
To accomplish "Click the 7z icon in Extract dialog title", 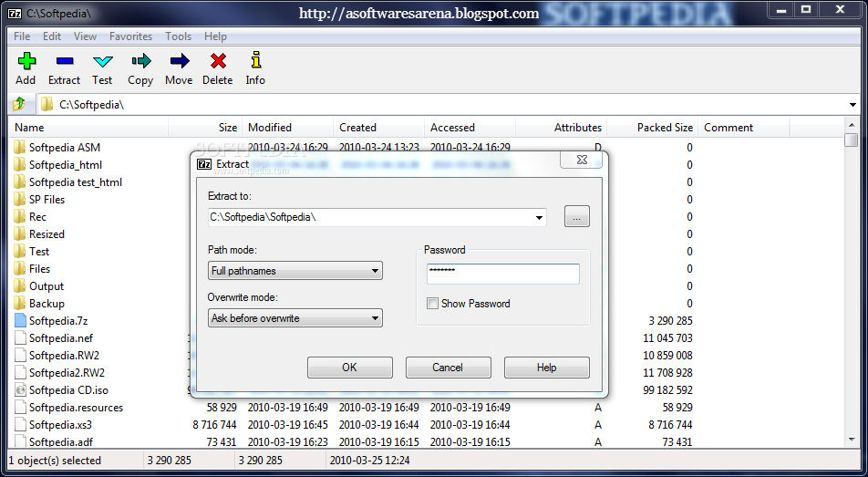I will tap(204, 164).
